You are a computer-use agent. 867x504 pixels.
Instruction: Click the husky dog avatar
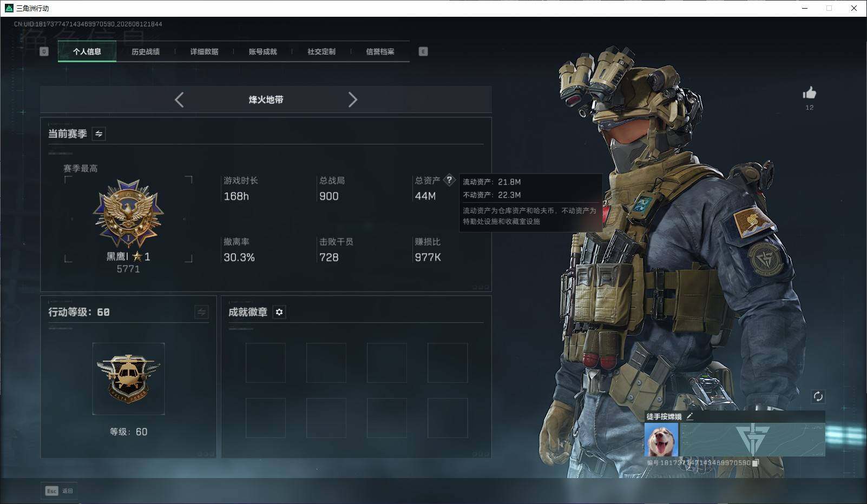pos(661,439)
